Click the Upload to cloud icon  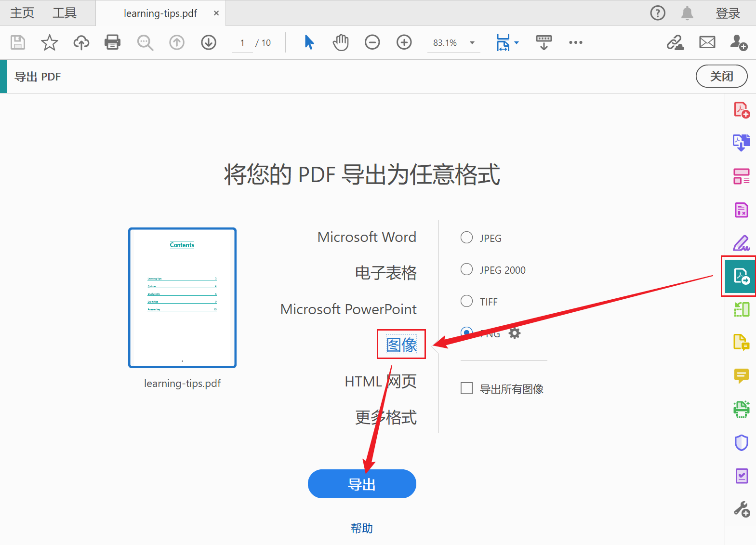81,42
